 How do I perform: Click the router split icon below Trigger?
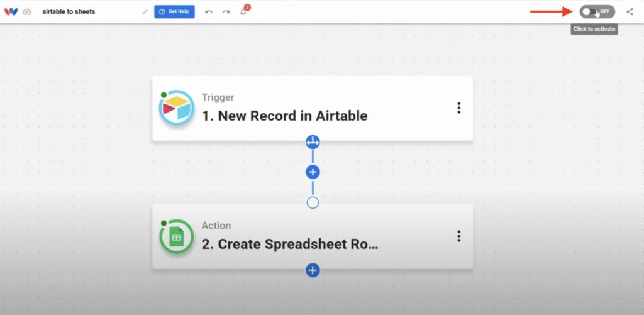[x=313, y=142]
